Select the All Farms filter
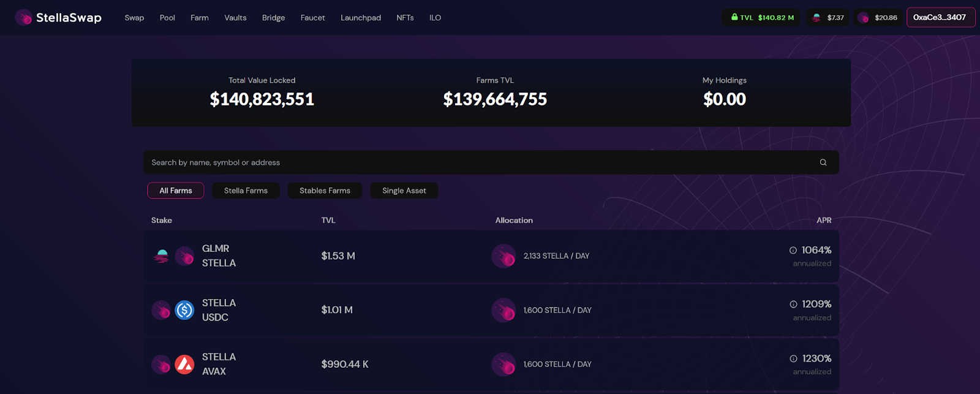Image resolution: width=980 pixels, height=394 pixels. 176,191
